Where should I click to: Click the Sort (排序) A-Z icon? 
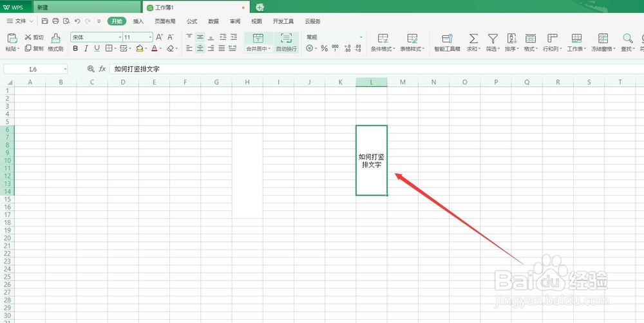tap(512, 39)
